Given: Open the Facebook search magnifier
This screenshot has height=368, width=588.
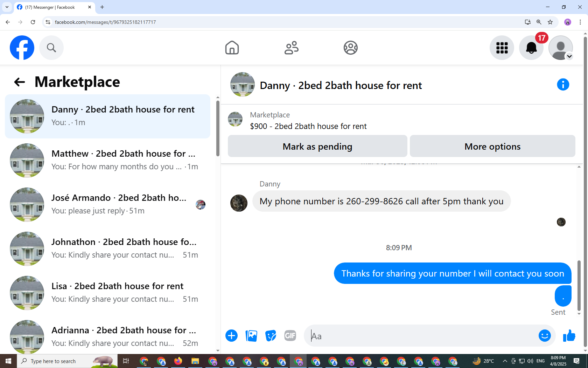Looking at the screenshot, I should pos(51,48).
